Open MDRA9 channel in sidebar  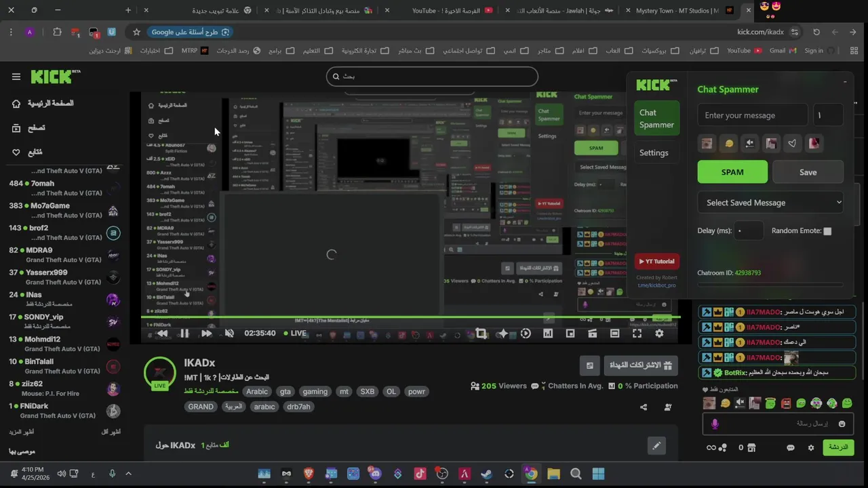coord(65,255)
